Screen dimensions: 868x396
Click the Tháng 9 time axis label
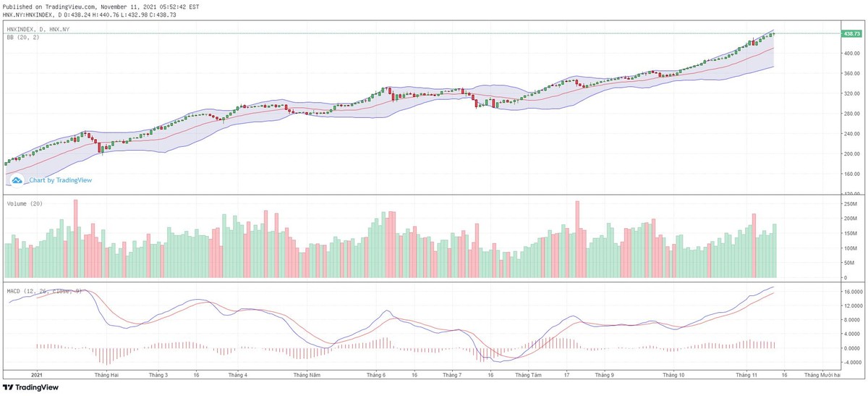point(603,375)
